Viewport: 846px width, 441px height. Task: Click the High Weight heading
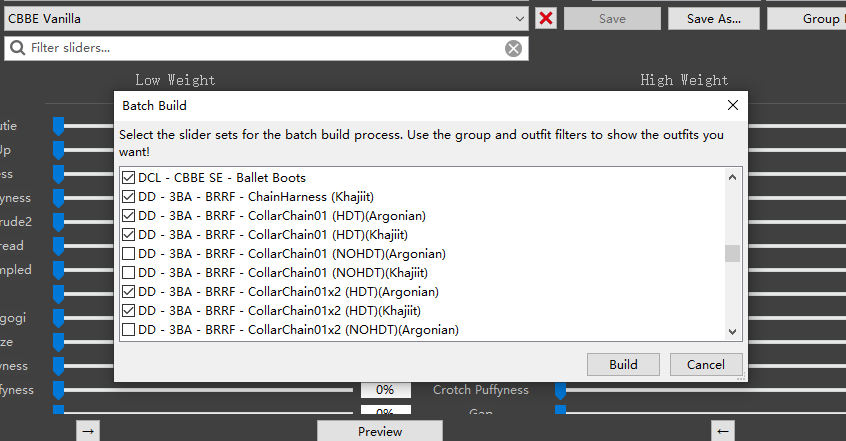(684, 80)
